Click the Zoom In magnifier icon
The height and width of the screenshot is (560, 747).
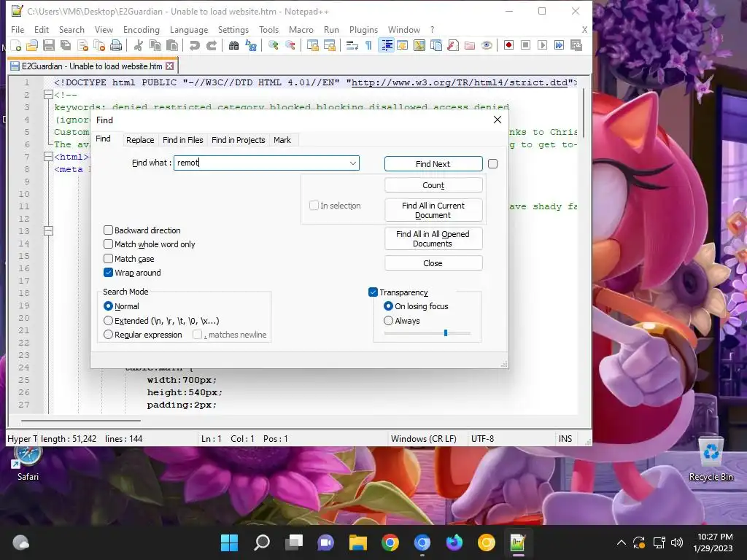pyautogui.click(x=274, y=45)
